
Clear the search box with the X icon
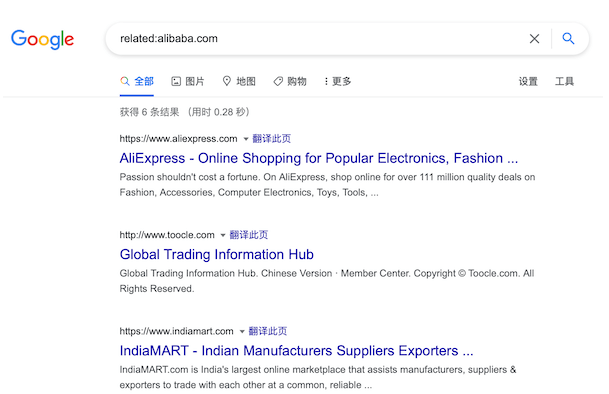534,38
